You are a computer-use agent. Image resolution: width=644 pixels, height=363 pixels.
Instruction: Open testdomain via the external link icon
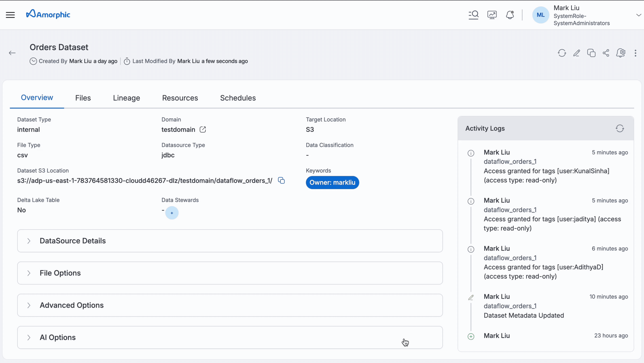click(203, 130)
